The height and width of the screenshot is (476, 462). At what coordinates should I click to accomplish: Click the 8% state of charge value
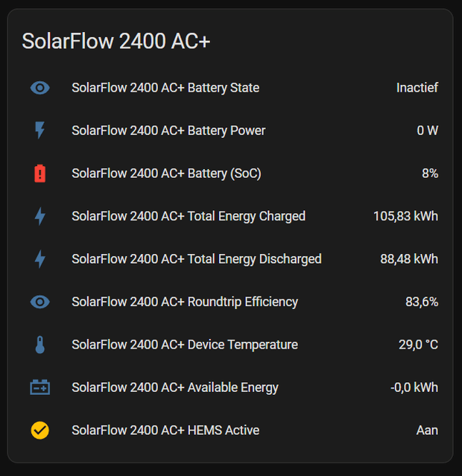click(430, 174)
